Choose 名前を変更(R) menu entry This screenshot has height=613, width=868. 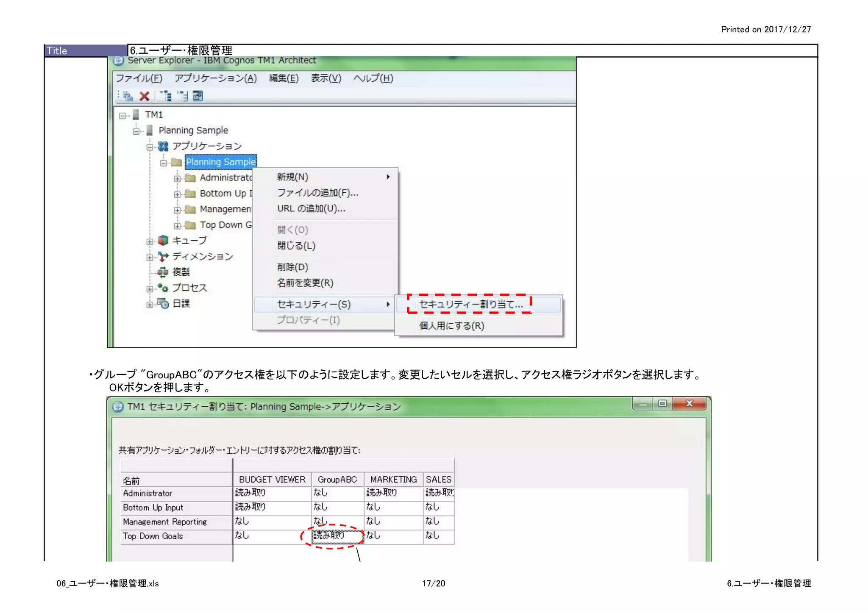pos(325,283)
